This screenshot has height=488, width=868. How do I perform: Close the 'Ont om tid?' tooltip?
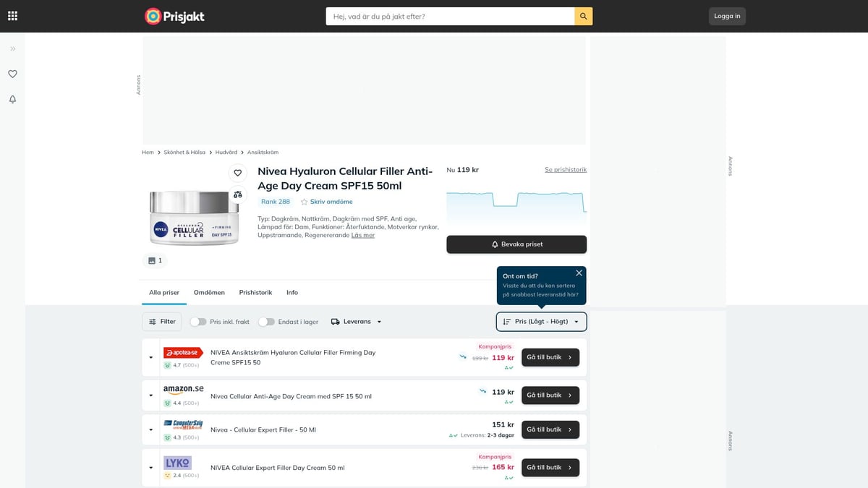click(x=579, y=273)
